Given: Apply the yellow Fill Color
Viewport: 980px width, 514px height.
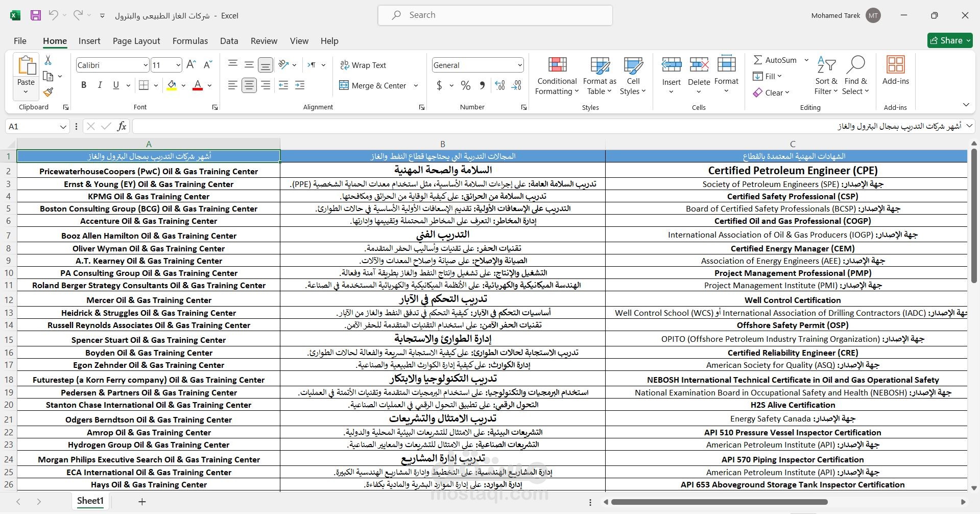Looking at the screenshot, I should click(172, 85).
